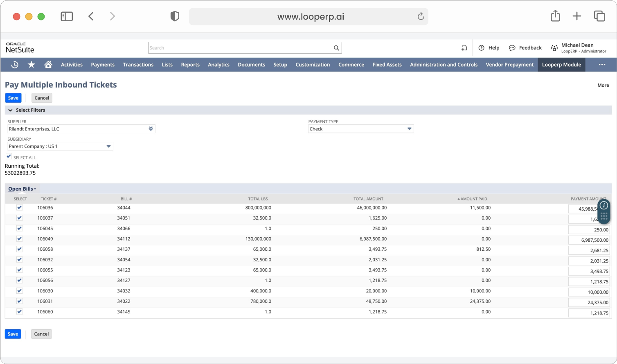Open a new browser tab with plus icon
The height and width of the screenshot is (364, 617).
click(x=577, y=16)
